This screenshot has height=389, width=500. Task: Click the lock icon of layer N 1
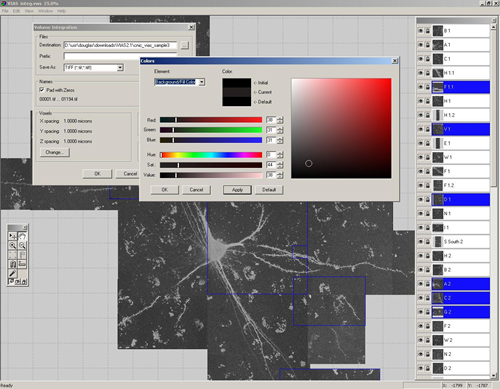tap(427, 213)
